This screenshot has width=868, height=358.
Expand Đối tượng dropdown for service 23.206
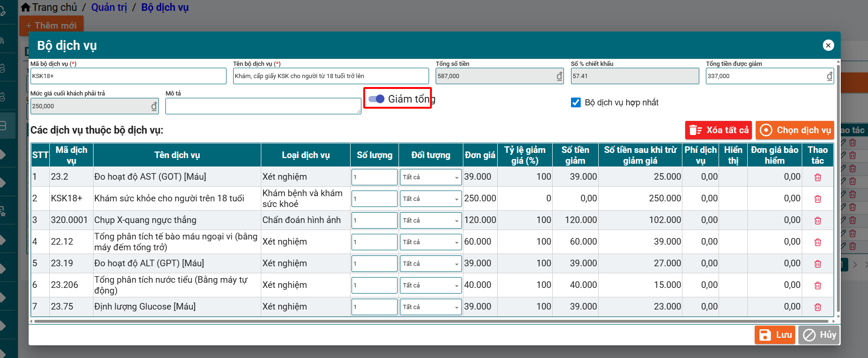(430, 286)
